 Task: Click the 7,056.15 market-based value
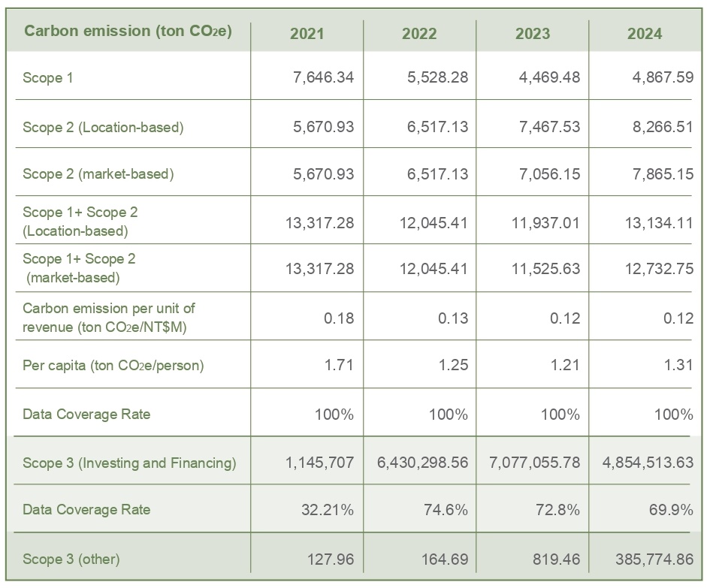click(x=549, y=174)
